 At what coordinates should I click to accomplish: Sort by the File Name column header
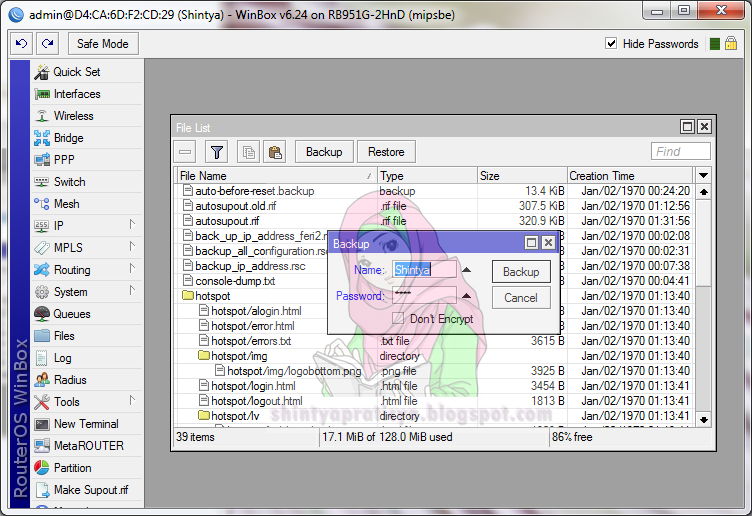277,176
